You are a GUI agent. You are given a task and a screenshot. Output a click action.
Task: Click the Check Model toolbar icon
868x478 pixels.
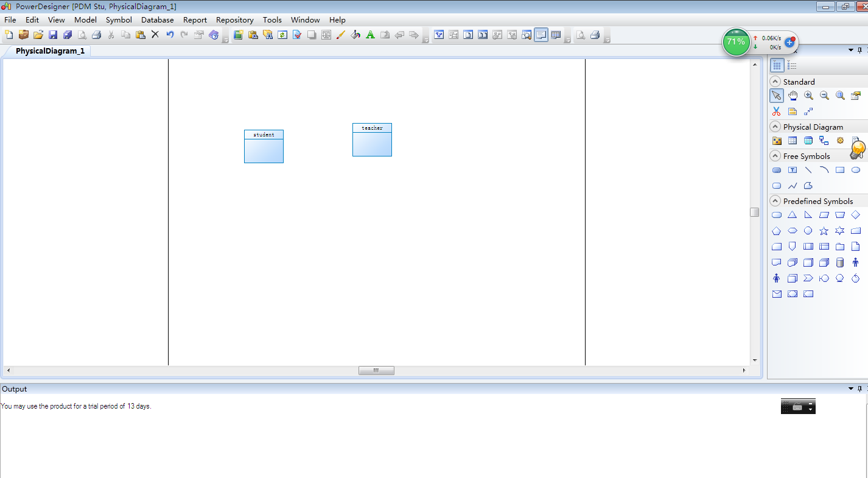297,35
